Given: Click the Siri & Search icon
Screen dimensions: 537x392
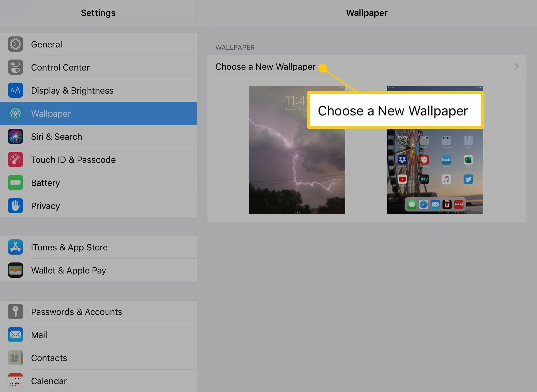Looking at the screenshot, I should pos(15,137).
